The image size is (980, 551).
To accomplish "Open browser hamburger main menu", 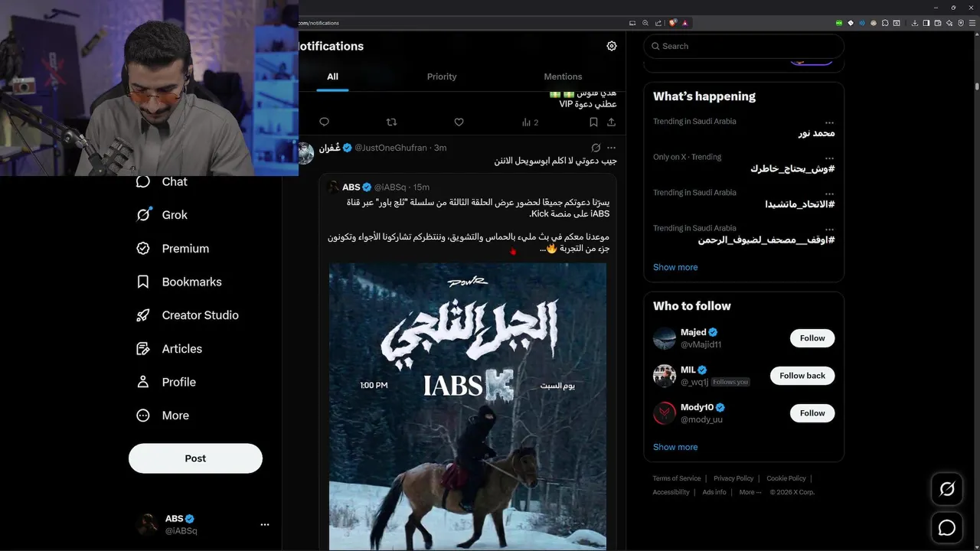I will 972,23.
